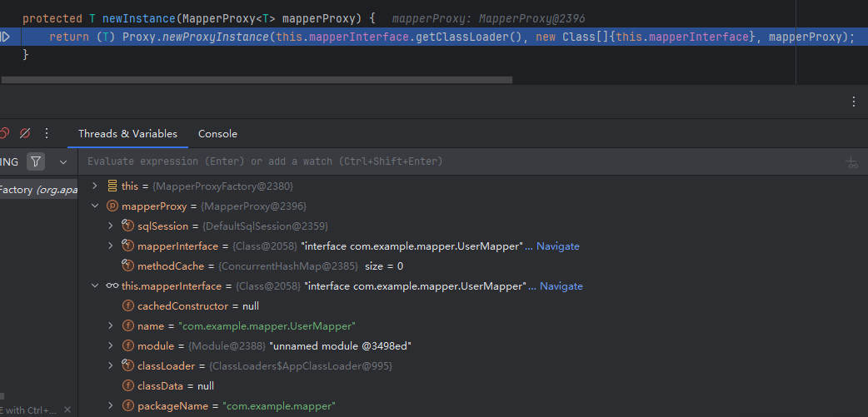
Task: Click the packageName field icon
Action: (128, 406)
